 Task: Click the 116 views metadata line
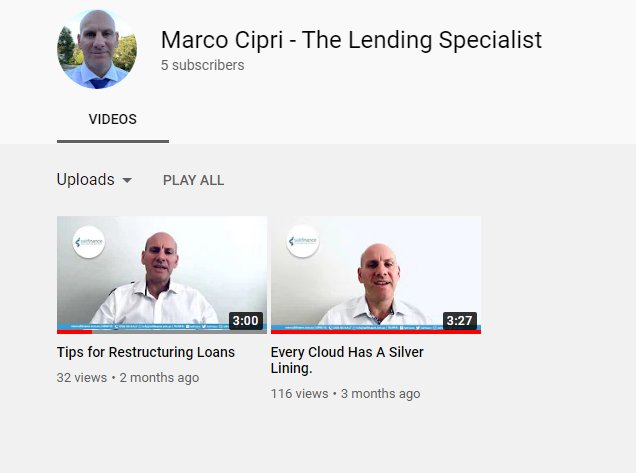coord(345,393)
